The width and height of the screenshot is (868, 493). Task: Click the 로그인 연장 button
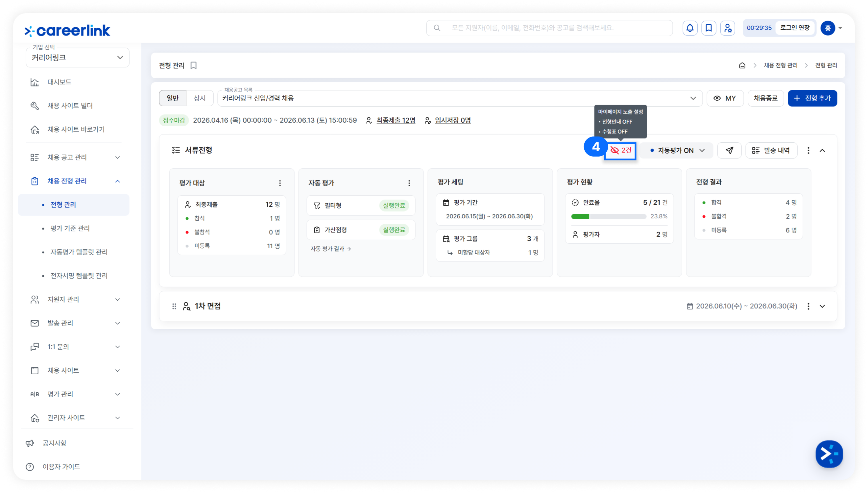[x=795, y=28]
